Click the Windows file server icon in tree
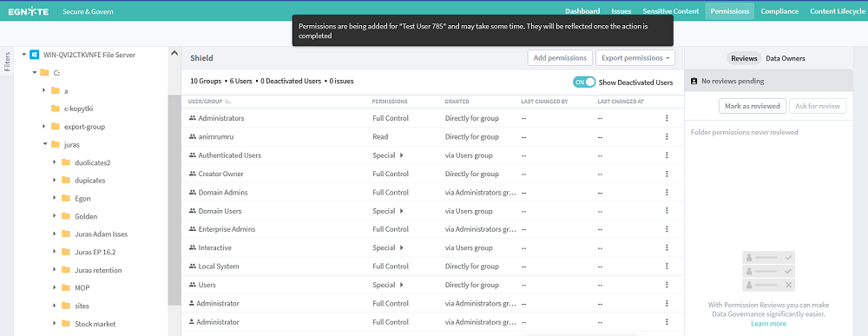868x336 pixels. pos(34,55)
